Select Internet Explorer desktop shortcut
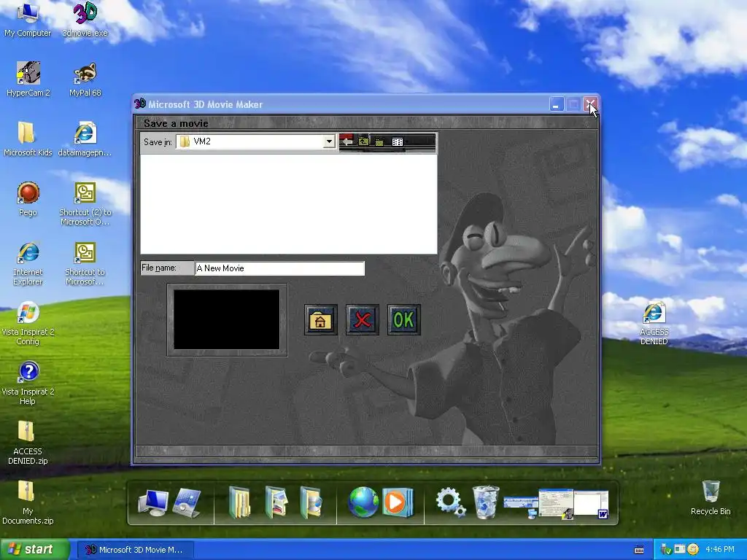 tap(28, 263)
